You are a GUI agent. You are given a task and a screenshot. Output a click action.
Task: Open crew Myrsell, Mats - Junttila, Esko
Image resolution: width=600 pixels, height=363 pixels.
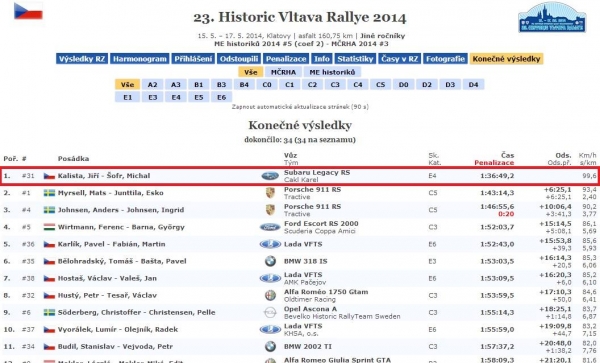pyautogui.click(x=111, y=193)
